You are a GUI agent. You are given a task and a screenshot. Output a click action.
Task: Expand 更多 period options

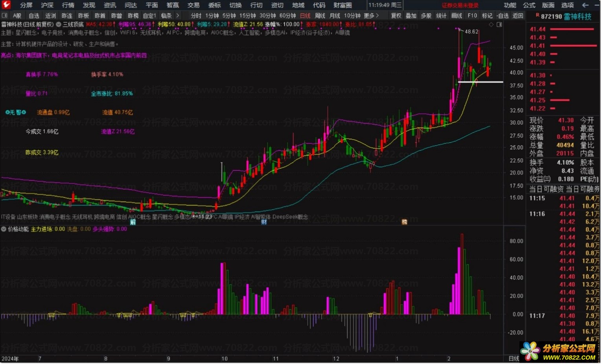click(371, 16)
